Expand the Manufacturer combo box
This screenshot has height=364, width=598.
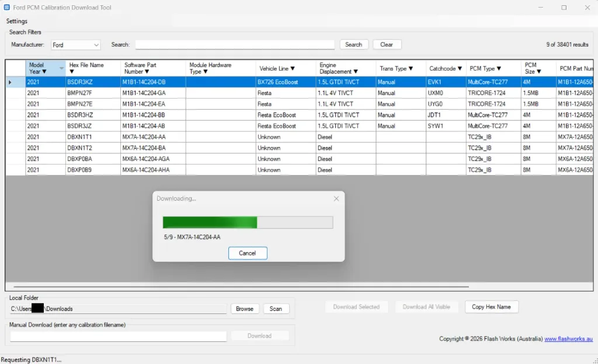tap(96, 45)
